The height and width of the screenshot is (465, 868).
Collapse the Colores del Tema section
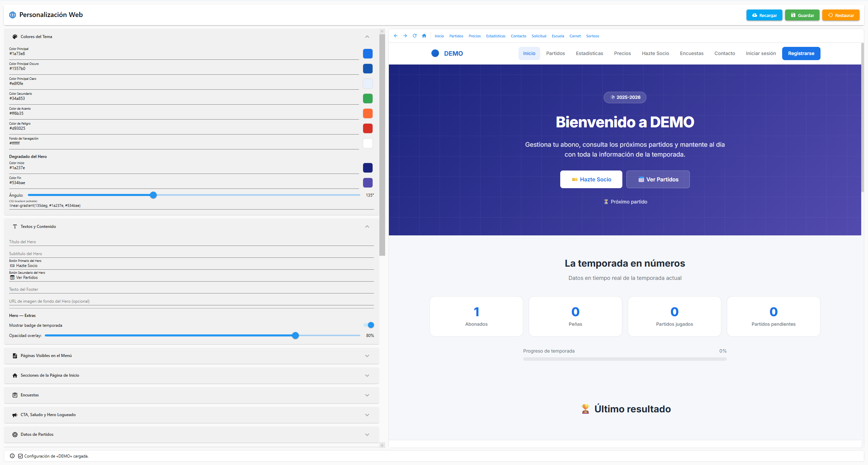pyautogui.click(x=367, y=36)
